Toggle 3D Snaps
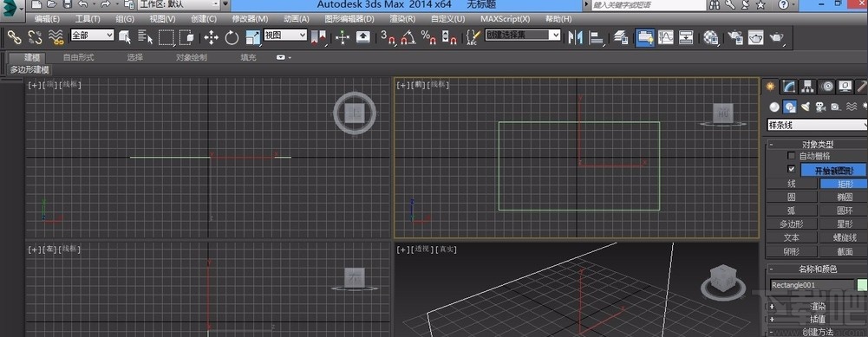The width and height of the screenshot is (868, 337). [388, 37]
